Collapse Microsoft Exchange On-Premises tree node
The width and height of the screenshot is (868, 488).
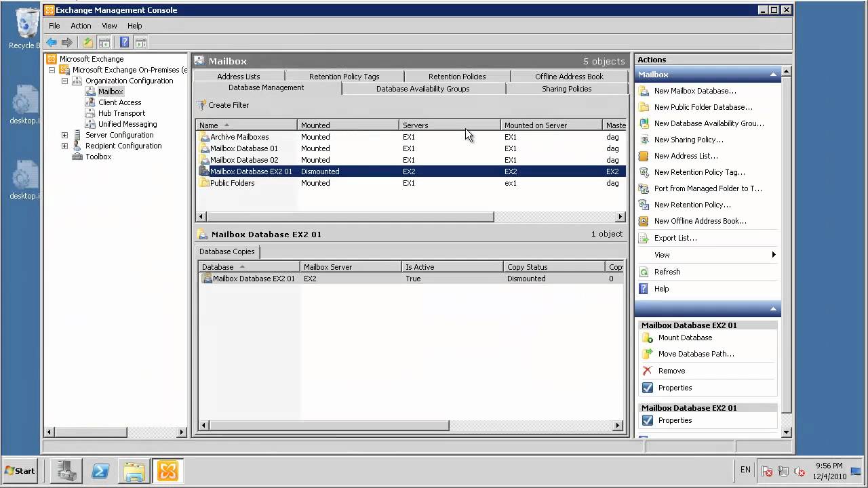click(52, 70)
